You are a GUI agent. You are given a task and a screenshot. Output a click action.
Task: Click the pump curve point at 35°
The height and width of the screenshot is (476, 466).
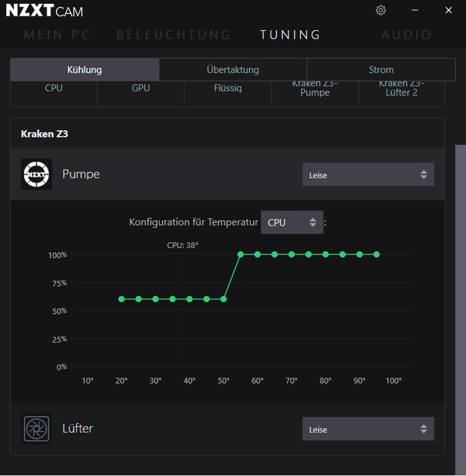pos(172,299)
